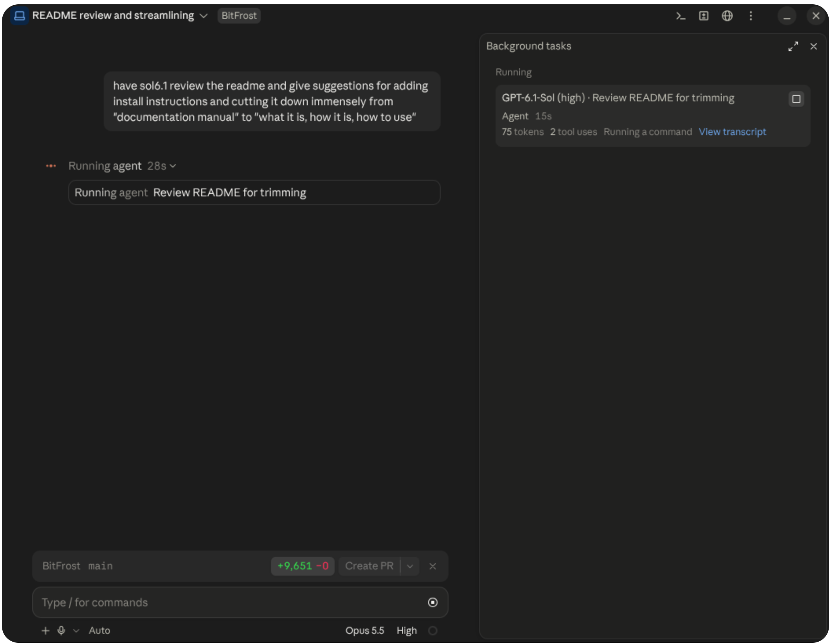This screenshot has width=831, height=644.
Task: Stop the GPT-6.1-Sol review agent task
Action: (x=796, y=99)
